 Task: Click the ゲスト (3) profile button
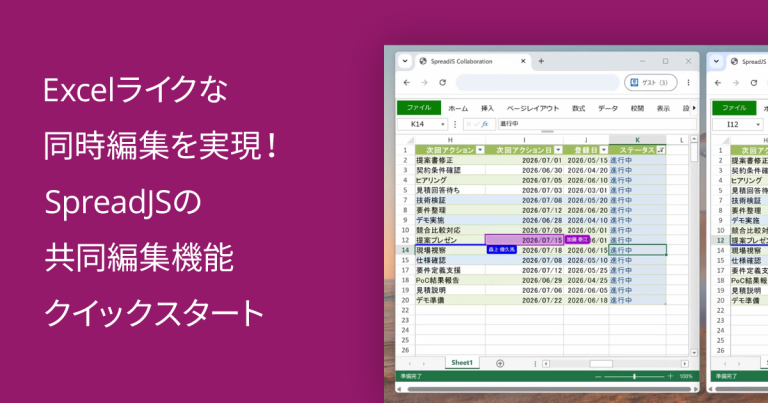(x=650, y=83)
